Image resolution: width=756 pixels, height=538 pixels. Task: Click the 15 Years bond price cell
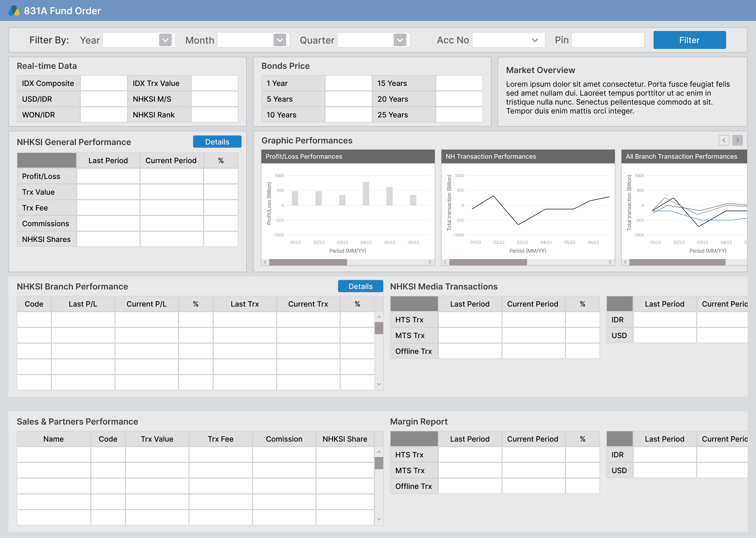coord(459,83)
